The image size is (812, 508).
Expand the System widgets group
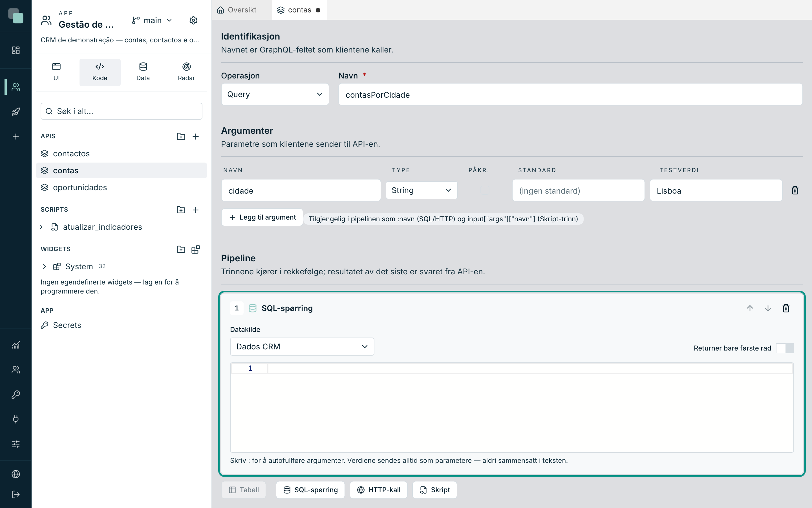(44, 266)
